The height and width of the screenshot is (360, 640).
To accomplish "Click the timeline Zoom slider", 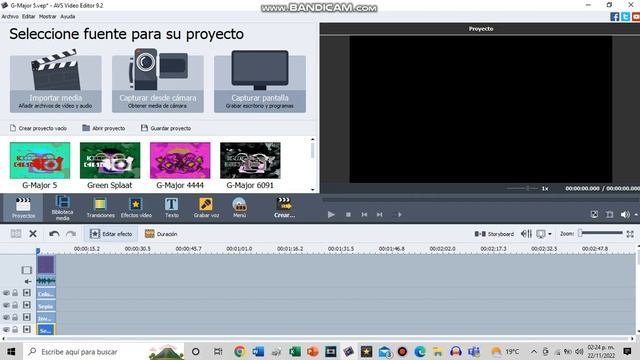I will coord(601,233).
